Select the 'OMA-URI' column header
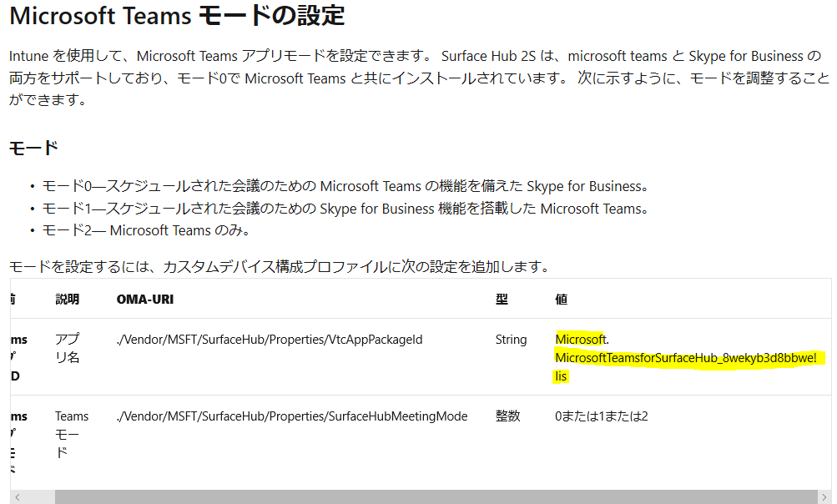 click(145, 299)
